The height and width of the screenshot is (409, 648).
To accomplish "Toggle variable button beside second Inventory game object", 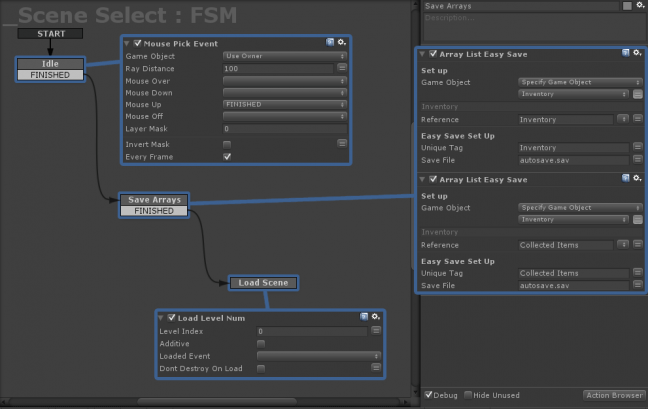I will (x=638, y=220).
